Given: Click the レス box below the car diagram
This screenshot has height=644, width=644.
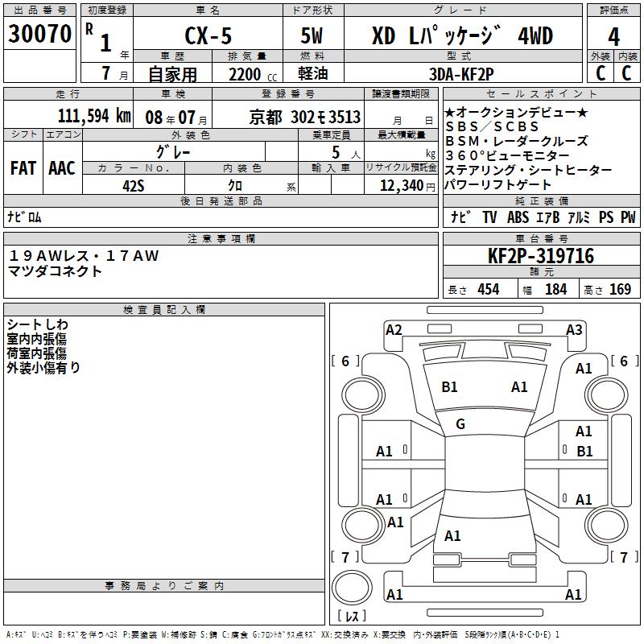Looking at the screenshot, I should click(355, 617).
